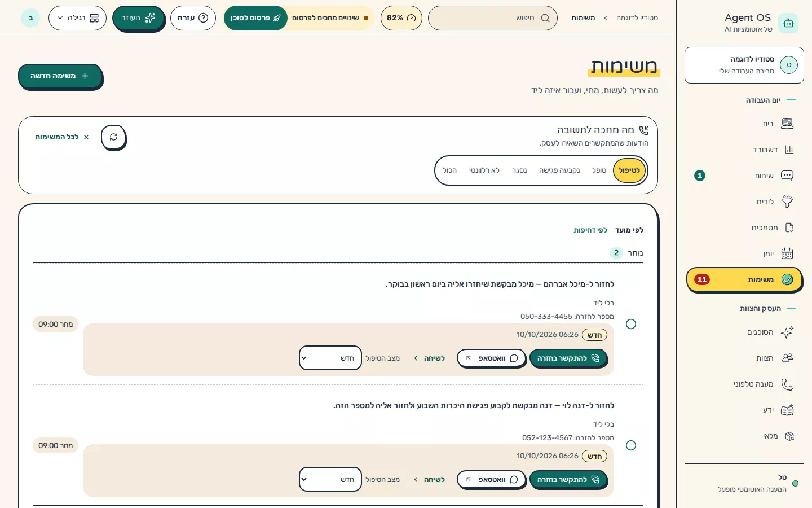This screenshot has height=508, width=812.
Task: Select לא רלוונטי filter pill
Action: pyautogui.click(x=484, y=170)
